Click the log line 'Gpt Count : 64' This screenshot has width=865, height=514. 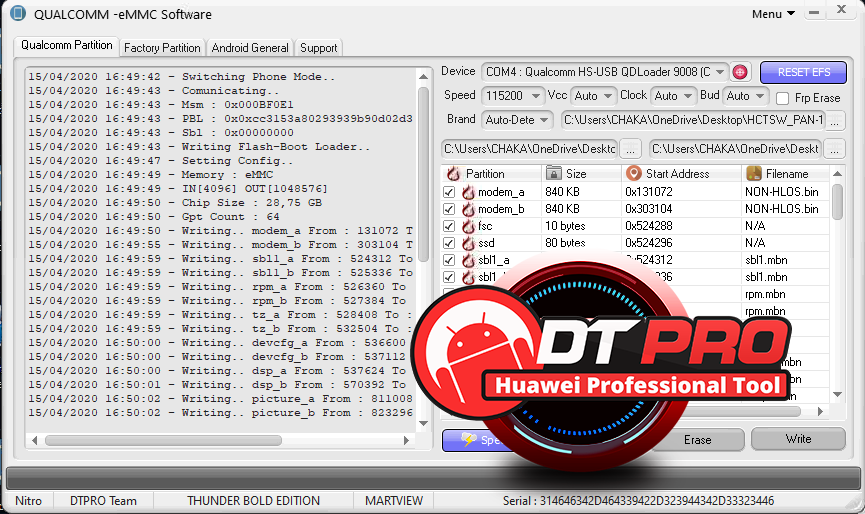click(x=154, y=217)
